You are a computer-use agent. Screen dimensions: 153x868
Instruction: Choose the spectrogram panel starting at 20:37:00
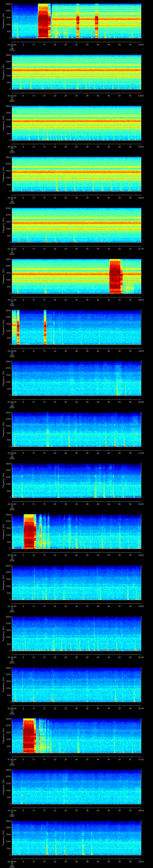(x=77, y=787)
